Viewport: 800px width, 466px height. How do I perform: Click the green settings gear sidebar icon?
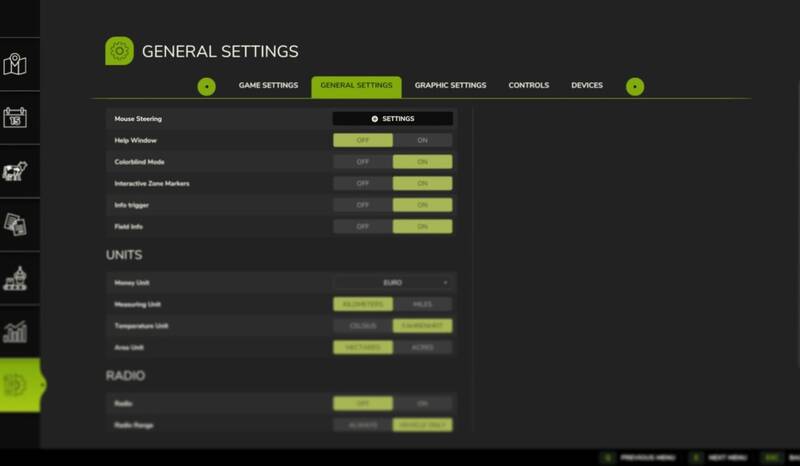pyautogui.click(x=16, y=385)
